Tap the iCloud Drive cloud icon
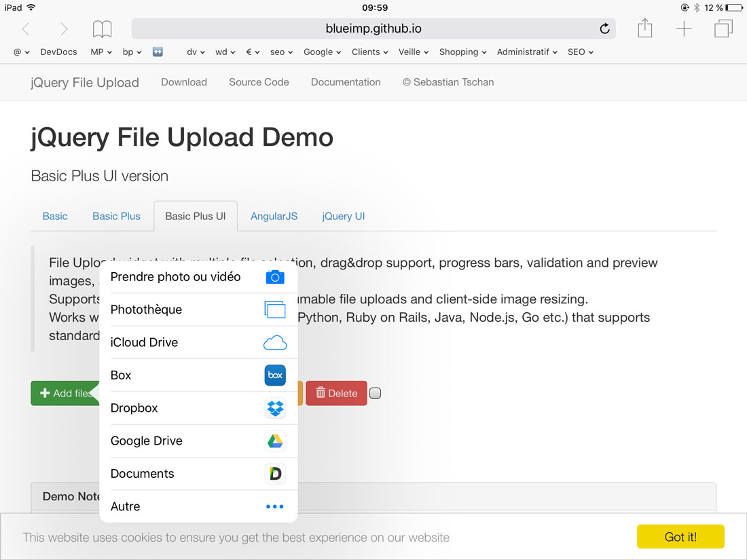The width and height of the screenshot is (747, 560). [x=275, y=342]
